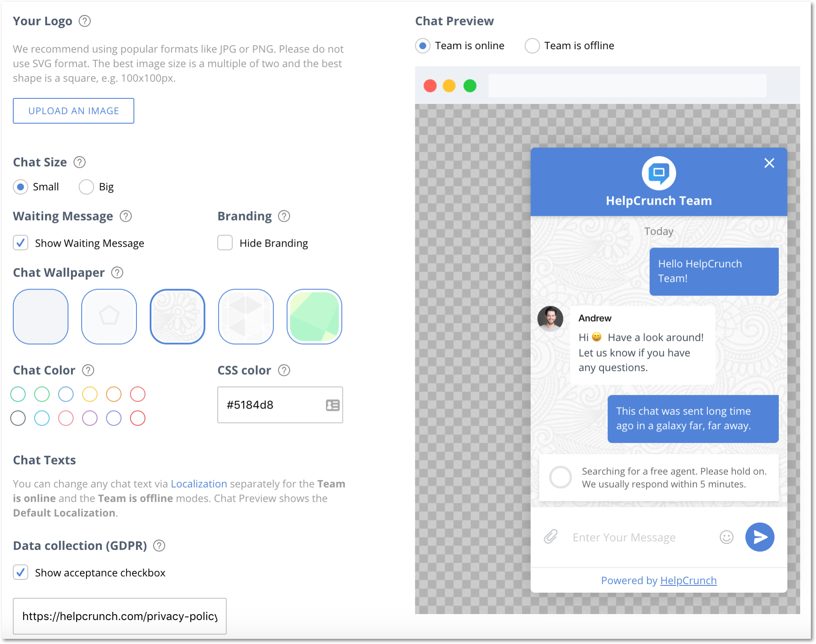Pick the purple color swatch in bottom row
Image resolution: width=816 pixels, height=644 pixels.
pyautogui.click(x=90, y=418)
